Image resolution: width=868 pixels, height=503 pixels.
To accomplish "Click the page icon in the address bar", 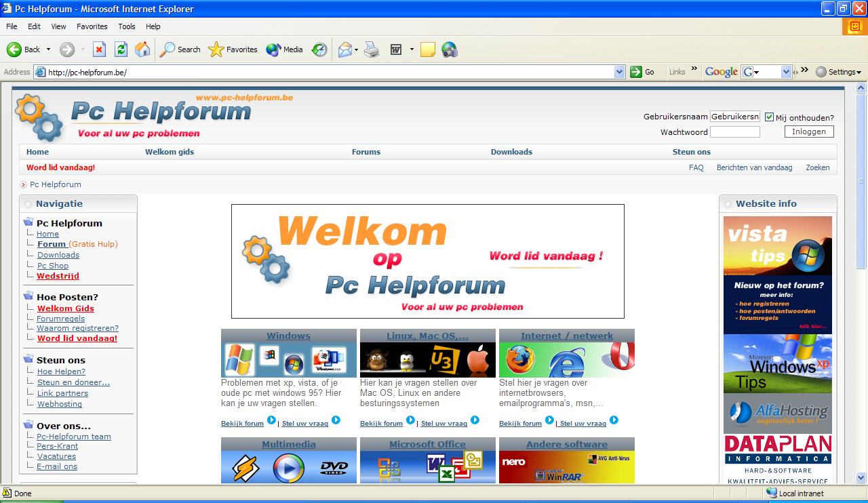I will 40,72.
